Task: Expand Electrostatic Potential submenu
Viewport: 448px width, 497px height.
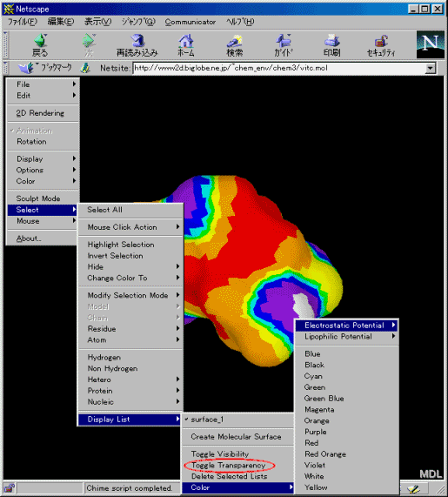Action: (x=346, y=326)
